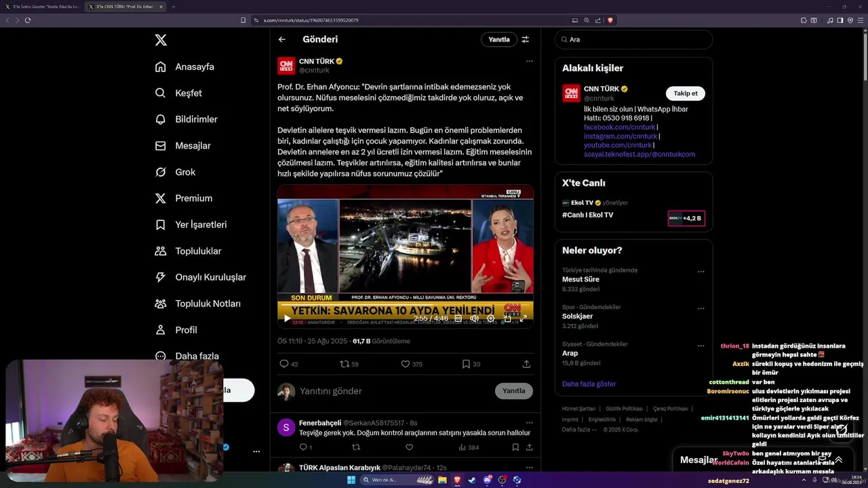Image resolution: width=868 pixels, height=488 pixels.
Task: Open CNN TÜRK avatar on the post
Action: (286, 66)
